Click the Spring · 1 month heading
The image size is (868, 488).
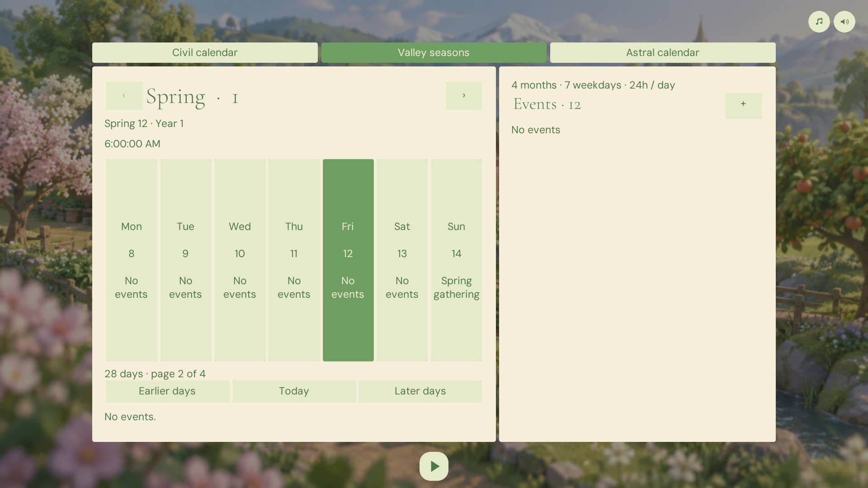click(x=193, y=96)
